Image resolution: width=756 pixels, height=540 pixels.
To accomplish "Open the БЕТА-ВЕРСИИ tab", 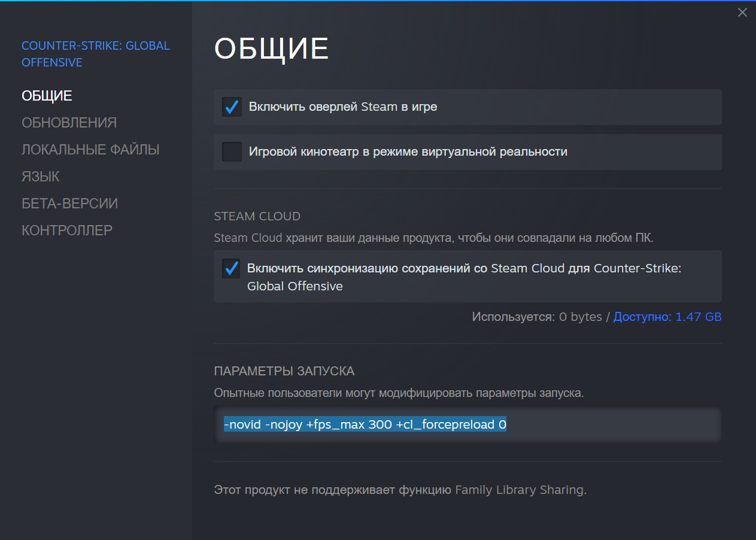I will pyautogui.click(x=69, y=204).
